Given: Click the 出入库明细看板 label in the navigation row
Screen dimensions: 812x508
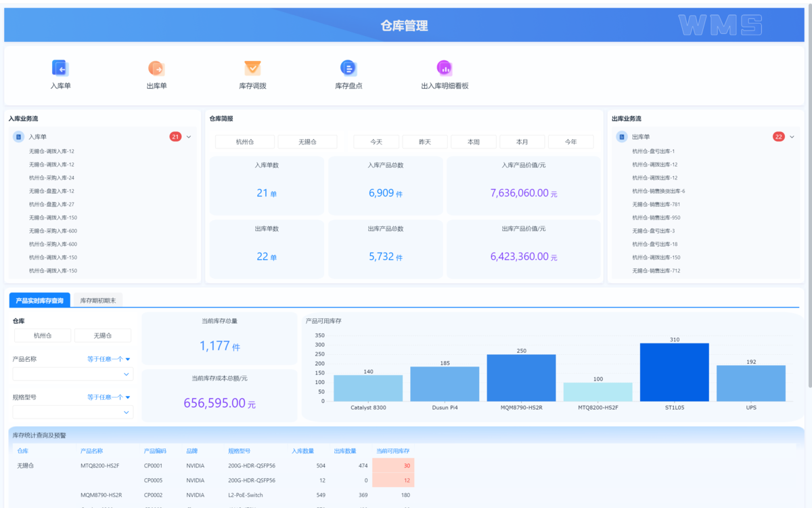Looking at the screenshot, I should pos(445,86).
